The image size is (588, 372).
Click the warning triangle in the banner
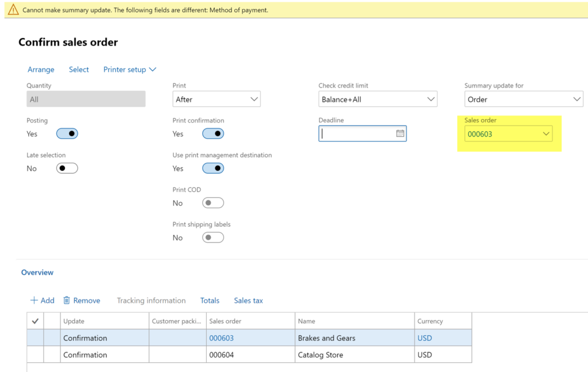coord(13,10)
